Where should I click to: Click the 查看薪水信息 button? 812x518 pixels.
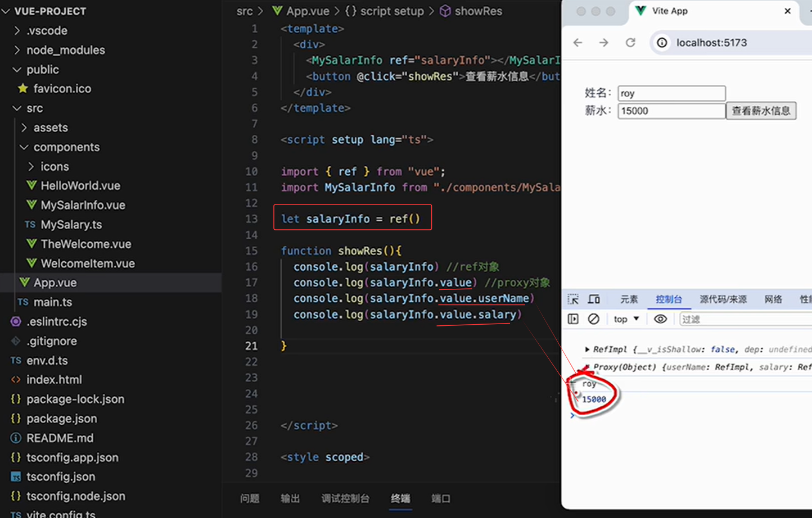761,111
